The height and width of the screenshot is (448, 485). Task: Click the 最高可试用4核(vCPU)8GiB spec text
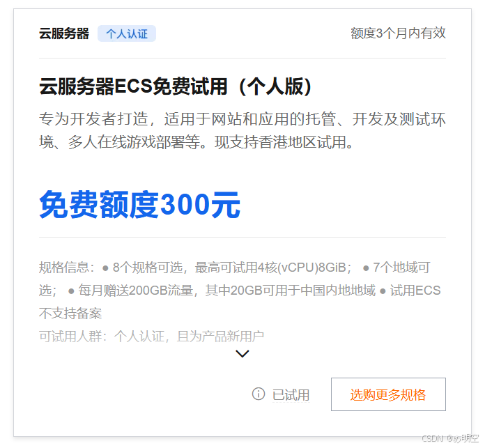pyautogui.click(x=270, y=267)
